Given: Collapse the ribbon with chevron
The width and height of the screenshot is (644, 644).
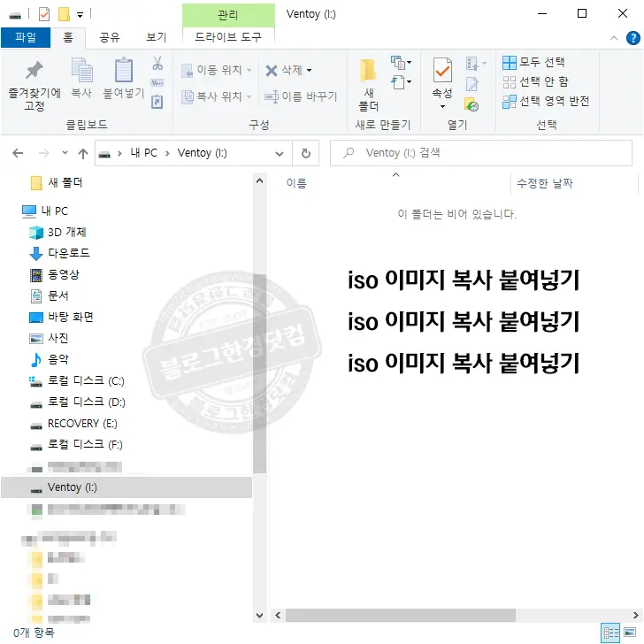Looking at the screenshot, I should pos(614,38).
